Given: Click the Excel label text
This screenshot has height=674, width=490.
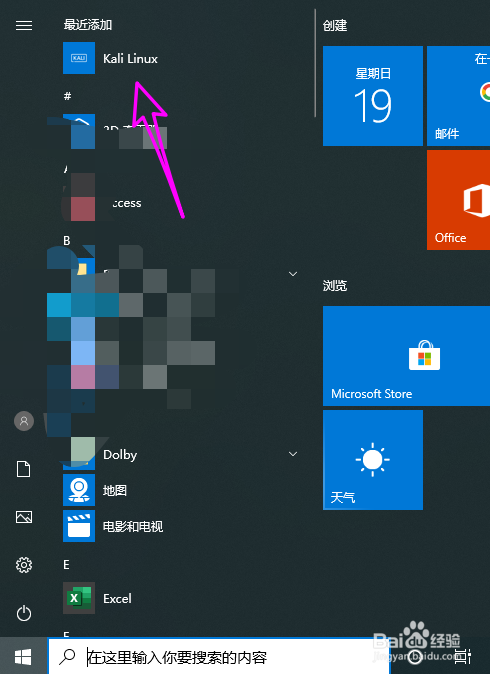Looking at the screenshot, I should point(117,598).
